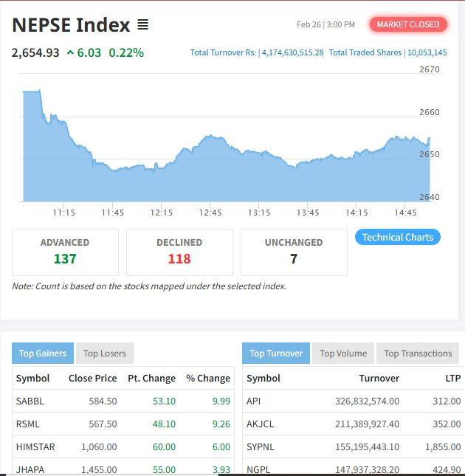The height and width of the screenshot is (476, 465).
Task: Switch to the Top Losers tab
Action: click(x=104, y=353)
